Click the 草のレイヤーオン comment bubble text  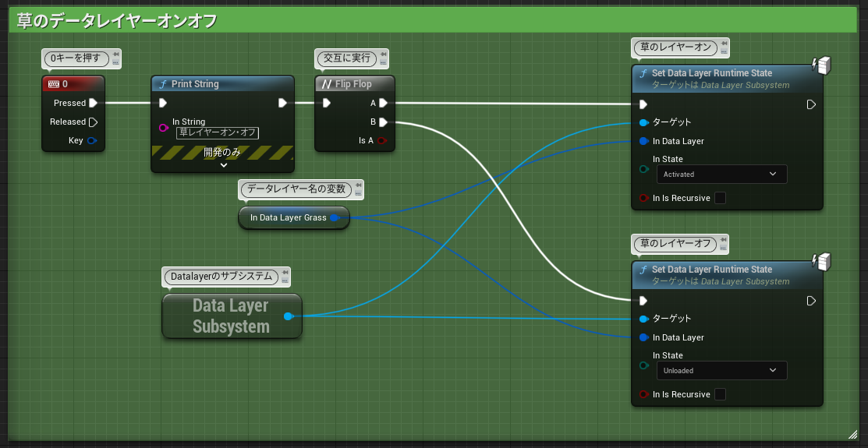coord(675,47)
